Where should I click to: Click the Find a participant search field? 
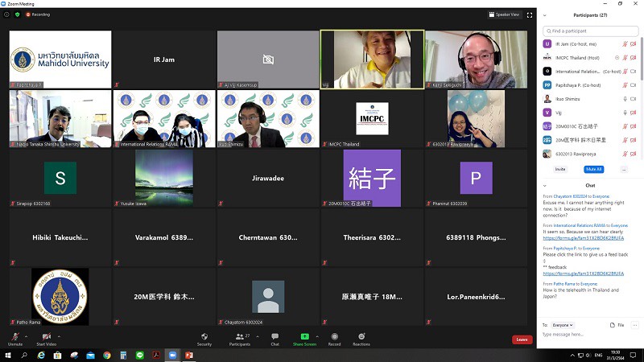pyautogui.click(x=589, y=31)
